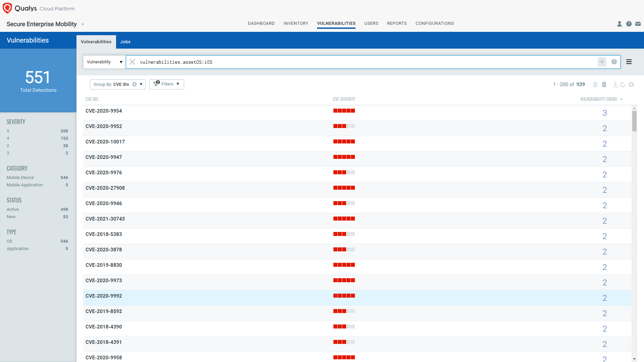
Task: Select row CVE-2020-9976
Action: 357,175
